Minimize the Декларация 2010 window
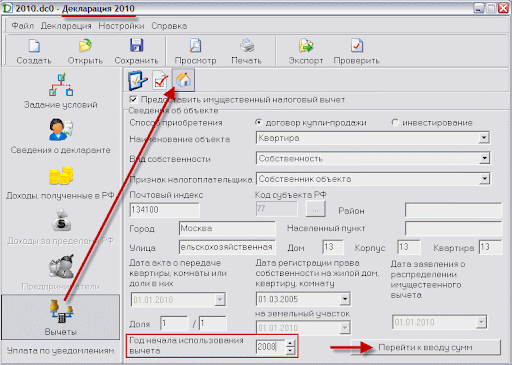512x365 pixels. (479, 8)
